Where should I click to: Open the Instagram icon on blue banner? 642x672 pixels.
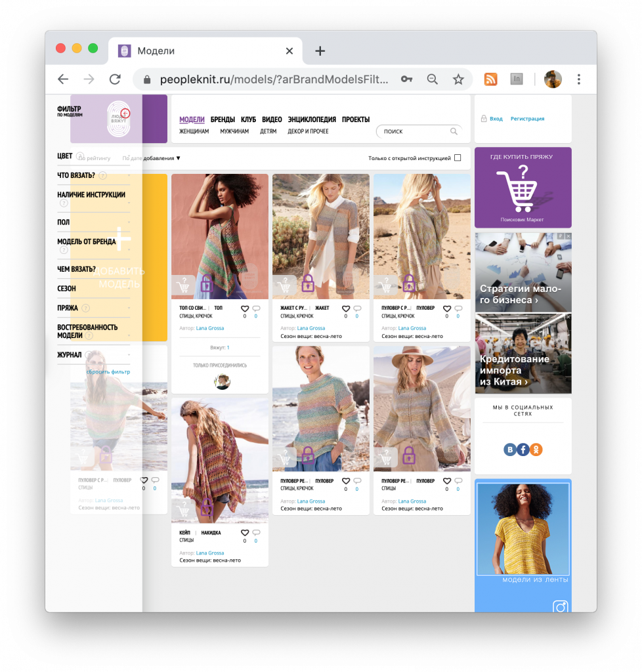point(560,607)
